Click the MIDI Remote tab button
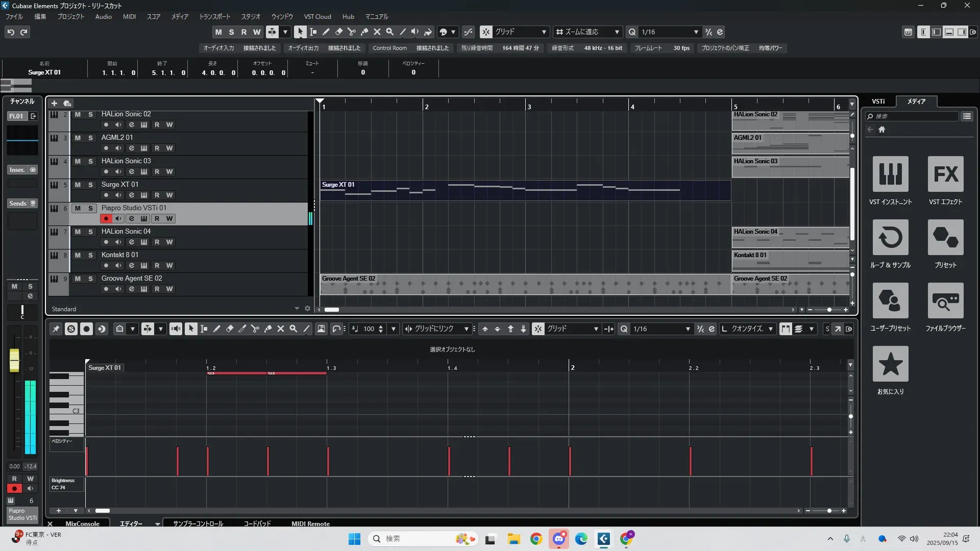The width and height of the screenshot is (980, 551). 310,523
